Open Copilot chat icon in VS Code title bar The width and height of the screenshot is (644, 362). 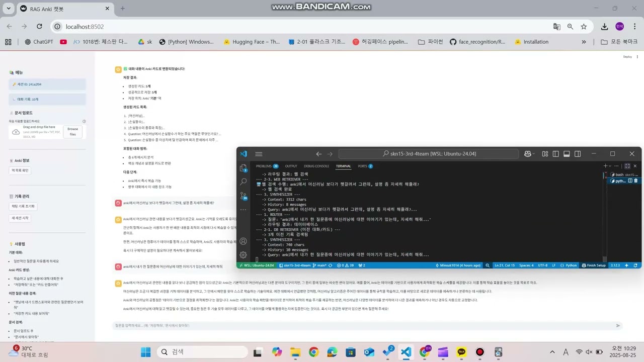[x=528, y=154]
